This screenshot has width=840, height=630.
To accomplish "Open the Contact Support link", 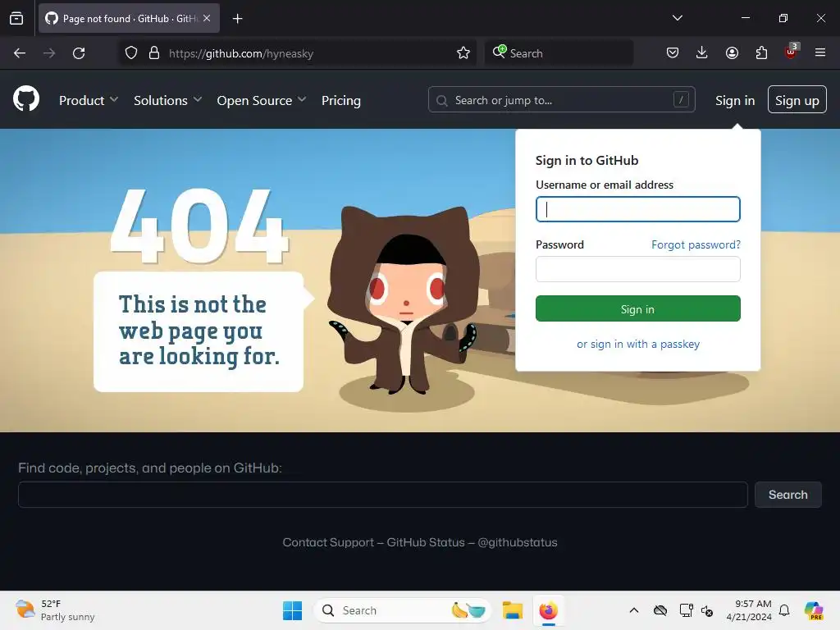I will (x=328, y=542).
